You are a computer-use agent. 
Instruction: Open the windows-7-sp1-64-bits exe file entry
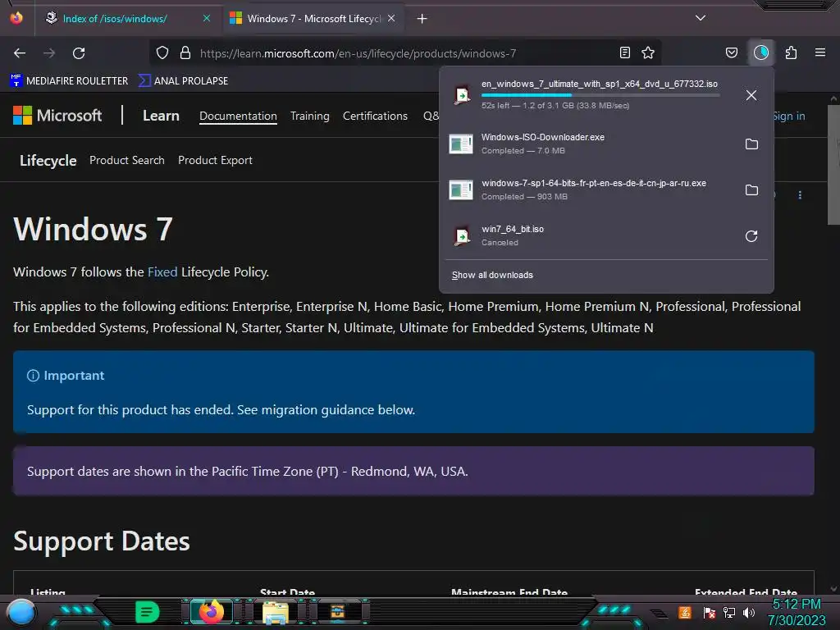[x=591, y=189]
